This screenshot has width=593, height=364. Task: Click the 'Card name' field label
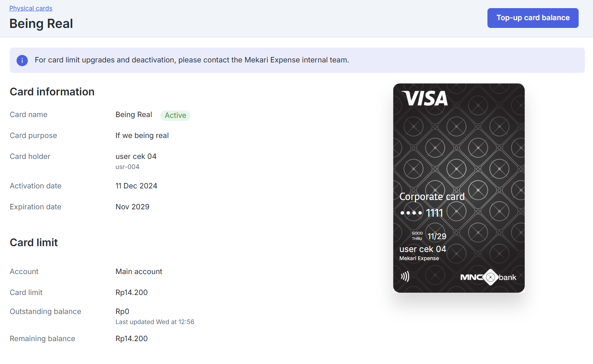(x=29, y=115)
